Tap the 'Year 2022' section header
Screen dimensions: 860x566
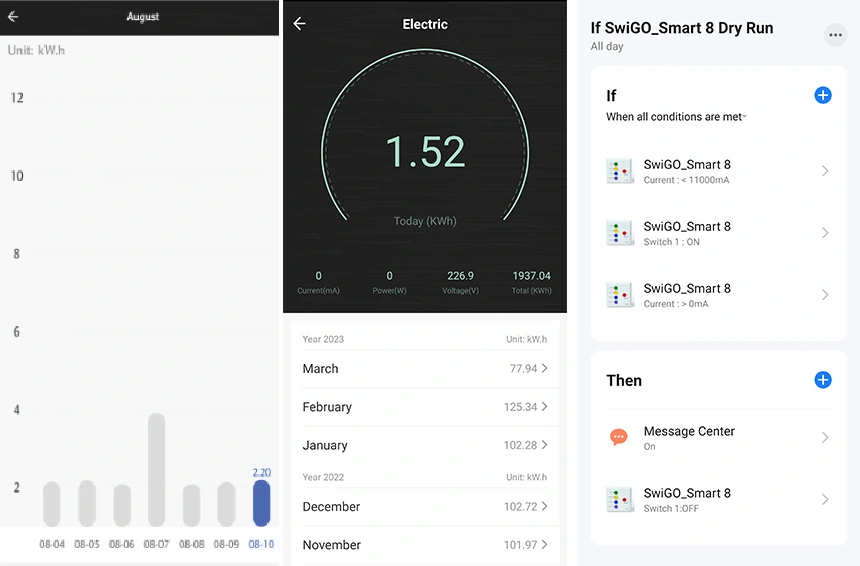pos(323,477)
